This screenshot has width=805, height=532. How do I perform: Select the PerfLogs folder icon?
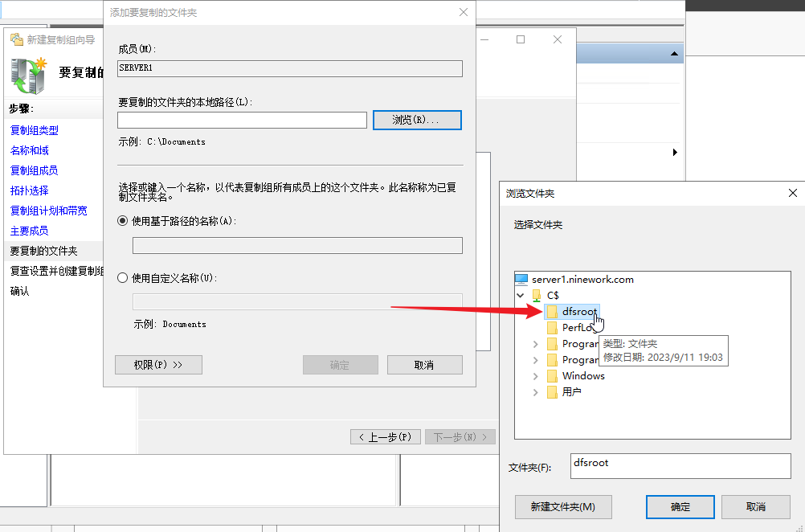coord(552,328)
